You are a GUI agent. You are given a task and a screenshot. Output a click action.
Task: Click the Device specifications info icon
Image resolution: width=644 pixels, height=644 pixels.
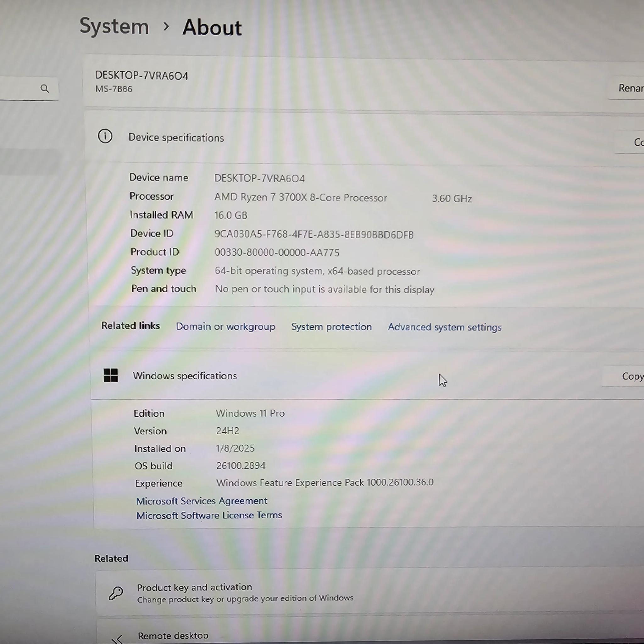(x=105, y=136)
